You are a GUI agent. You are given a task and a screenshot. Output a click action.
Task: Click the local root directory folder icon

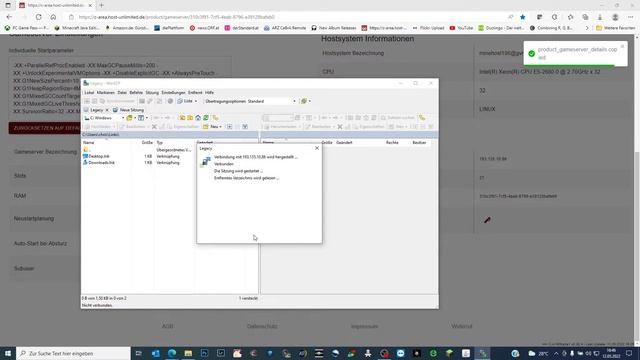190,118
